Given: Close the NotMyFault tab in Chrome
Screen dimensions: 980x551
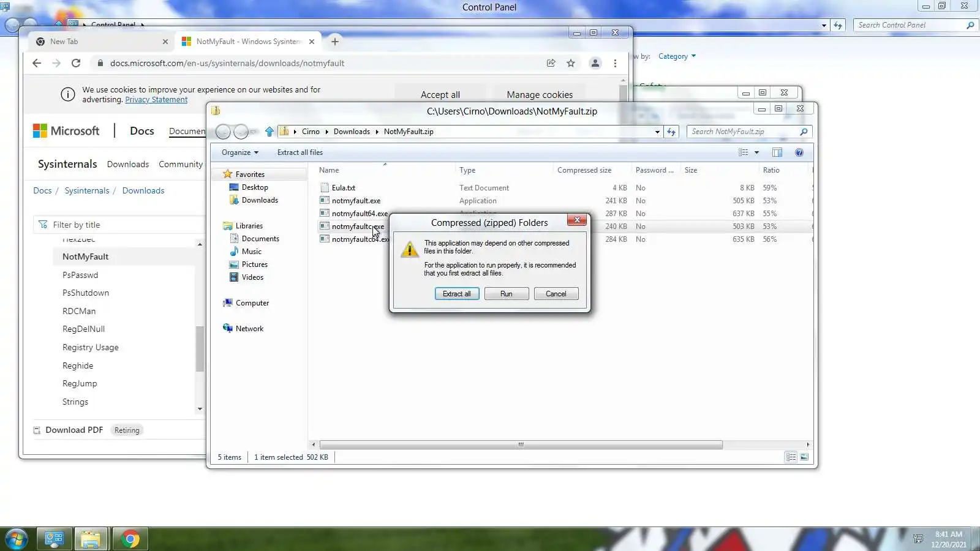Looking at the screenshot, I should (x=312, y=42).
